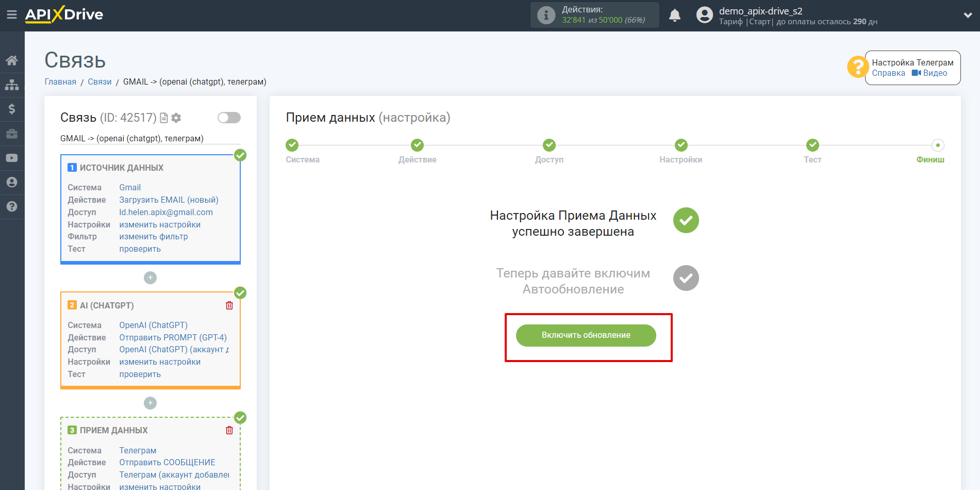
Task: Open ld.helen.apix@gmail.com access link
Action: pos(166,212)
